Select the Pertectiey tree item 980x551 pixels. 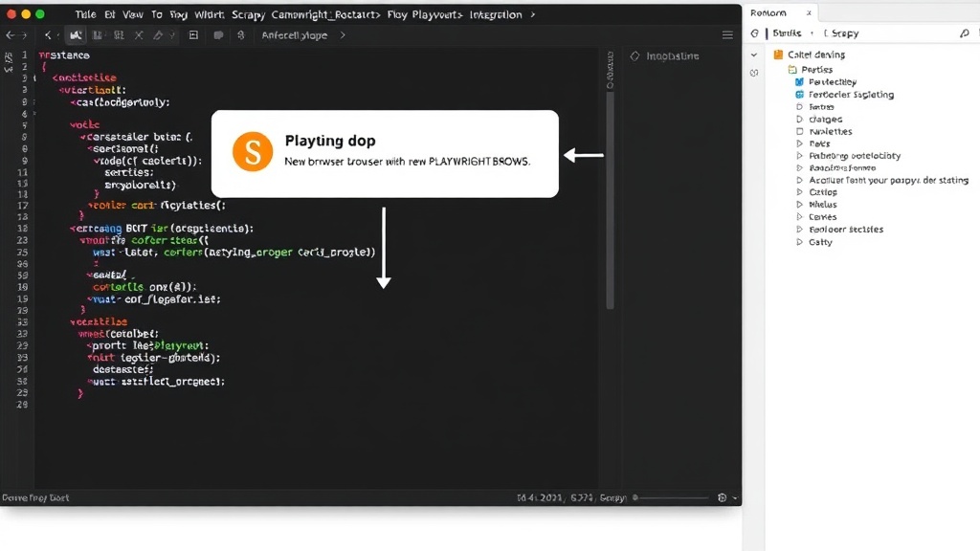pos(833,82)
